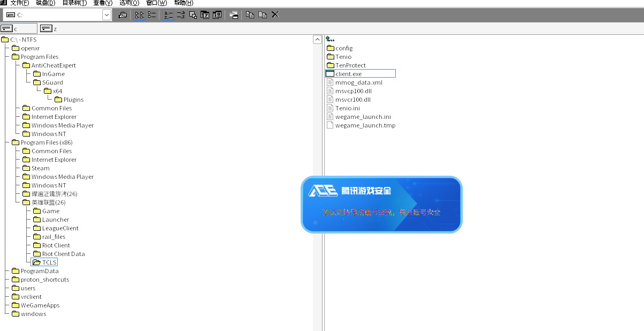Screen dimensions: 644x331
Task: Click the tree pane scroll-up arrow
Action: [x=317, y=40]
